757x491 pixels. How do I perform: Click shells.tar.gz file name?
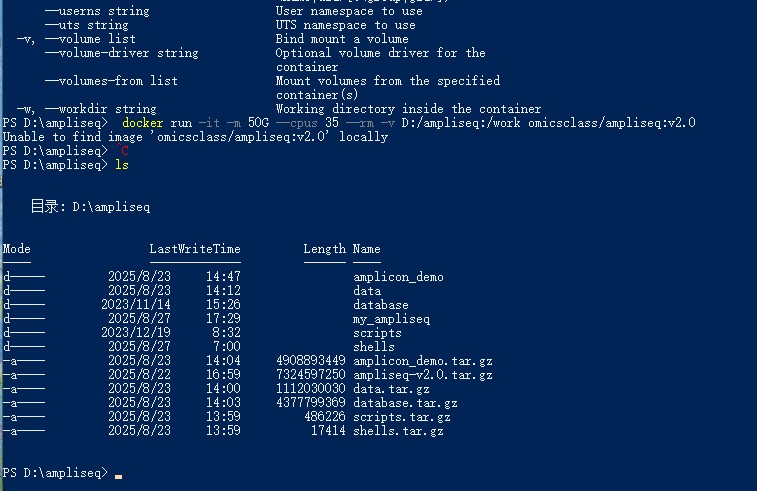[x=398, y=431]
